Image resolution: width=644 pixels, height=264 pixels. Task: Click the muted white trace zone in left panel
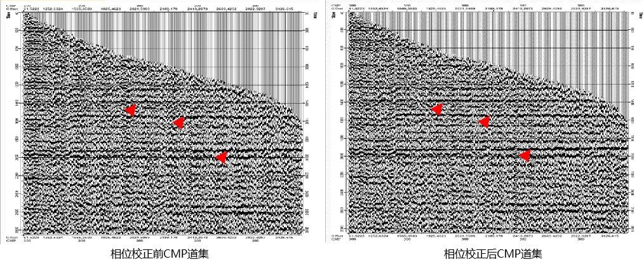click(x=210, y=38)
